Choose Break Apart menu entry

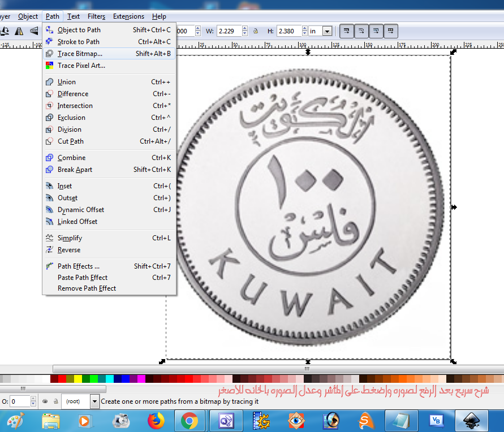click(109, 170)
